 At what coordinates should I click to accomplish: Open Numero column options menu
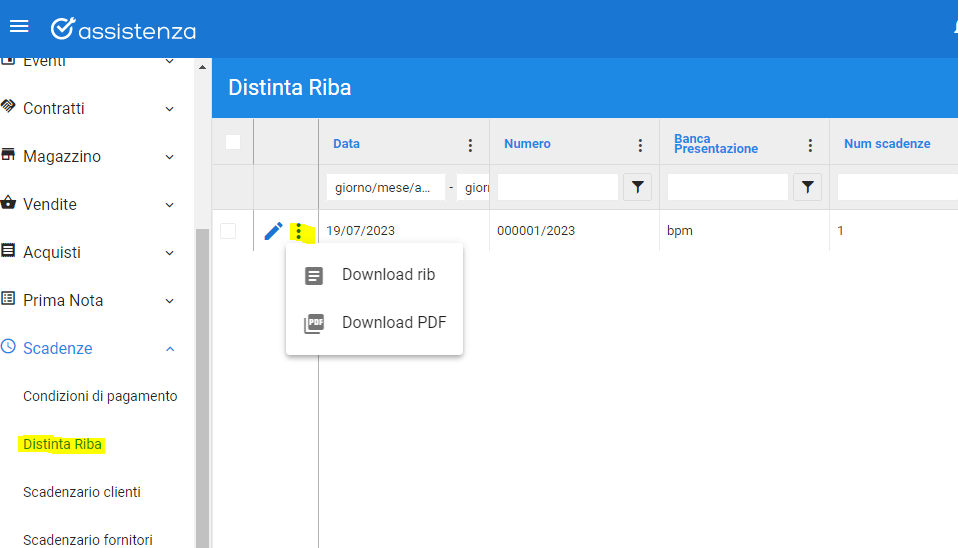(x=640, y=145)
